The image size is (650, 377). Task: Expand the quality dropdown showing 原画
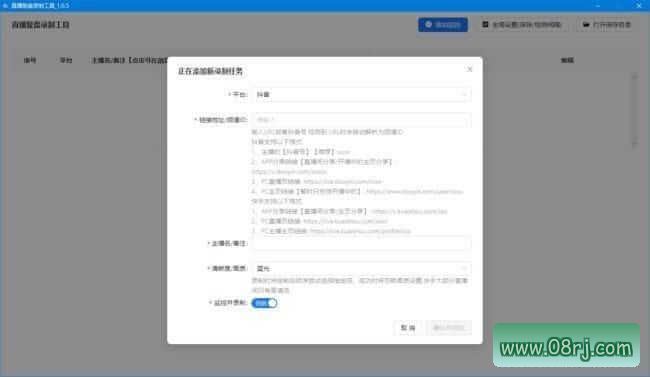(x=361, y=268)
